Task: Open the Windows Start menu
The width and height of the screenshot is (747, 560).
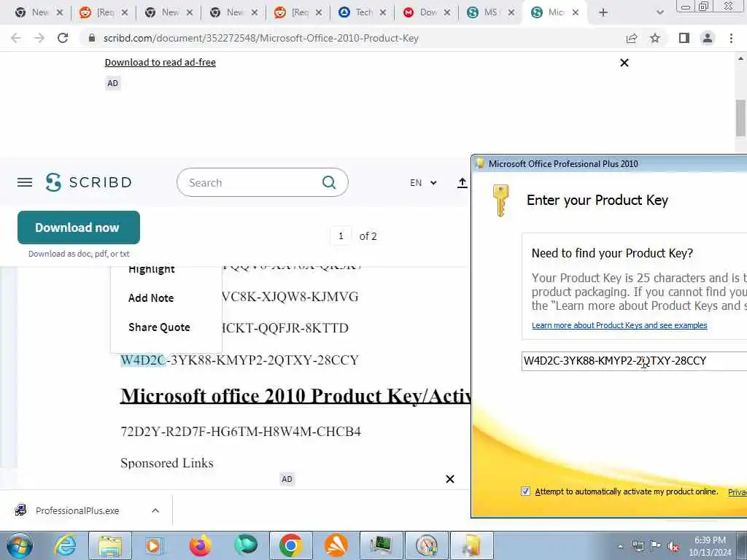Action: pos(20,545)
